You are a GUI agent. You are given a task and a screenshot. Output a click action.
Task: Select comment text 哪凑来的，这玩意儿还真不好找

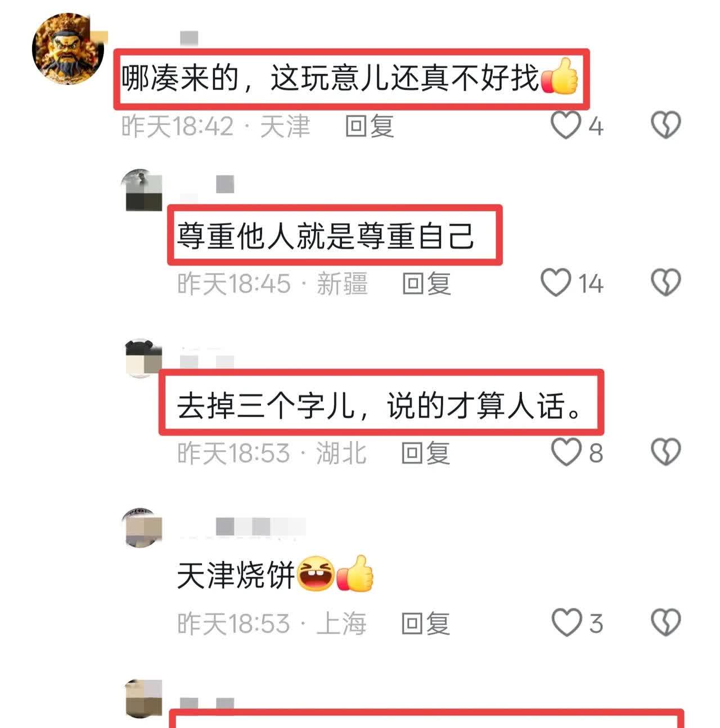[331, 78]
